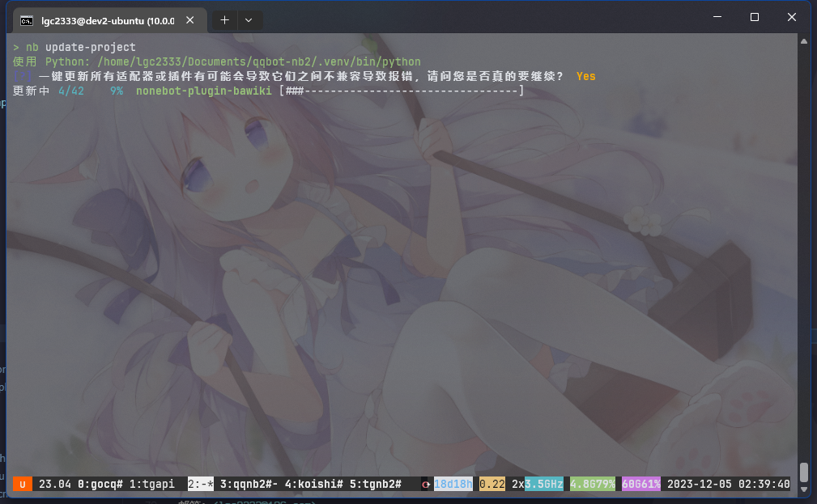Click the 4/42 update counter
This screenshot has height=504, width=817.
click(71, 91)
